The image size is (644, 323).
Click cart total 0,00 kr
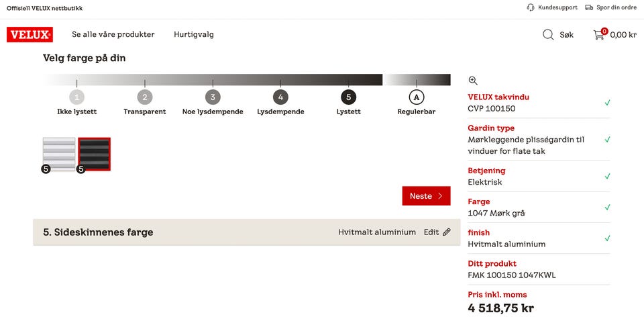(623, 35)
